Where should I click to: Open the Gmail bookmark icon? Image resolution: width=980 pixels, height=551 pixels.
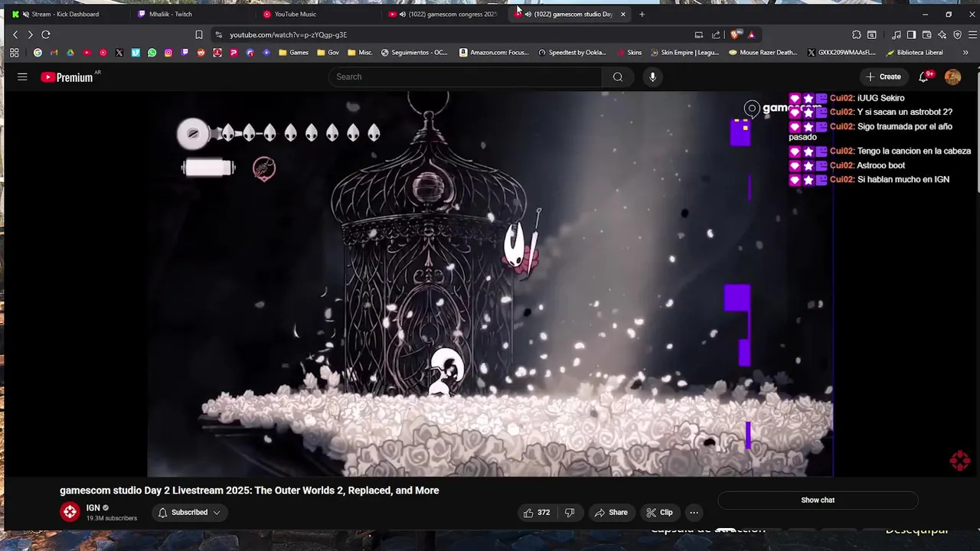[54, 53]
